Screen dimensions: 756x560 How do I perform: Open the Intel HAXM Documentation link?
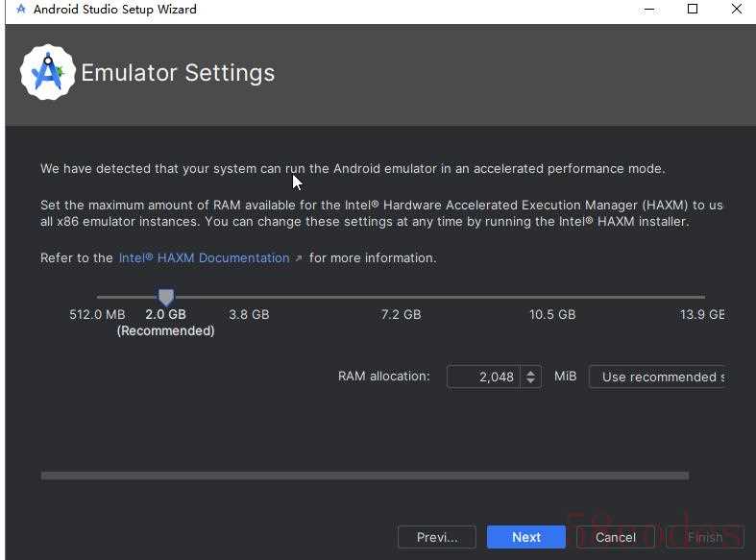[x=205, y=257]
